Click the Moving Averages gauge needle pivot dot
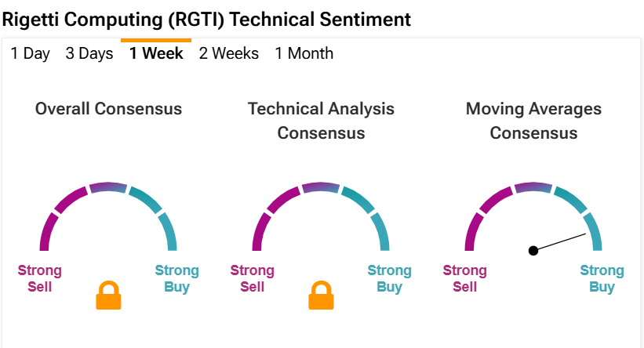The height and width of the screenshot is (348, 644). click(533, 250)
